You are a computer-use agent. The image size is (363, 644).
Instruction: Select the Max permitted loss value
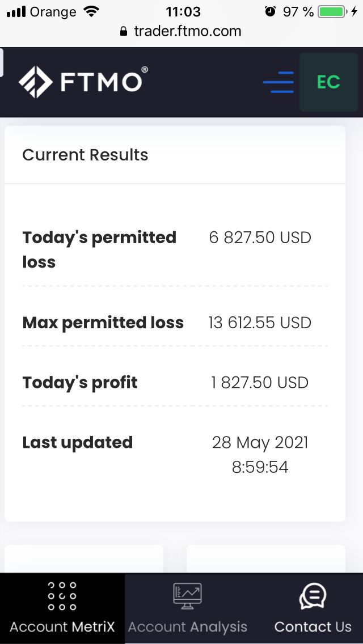(x=260, y=323)
